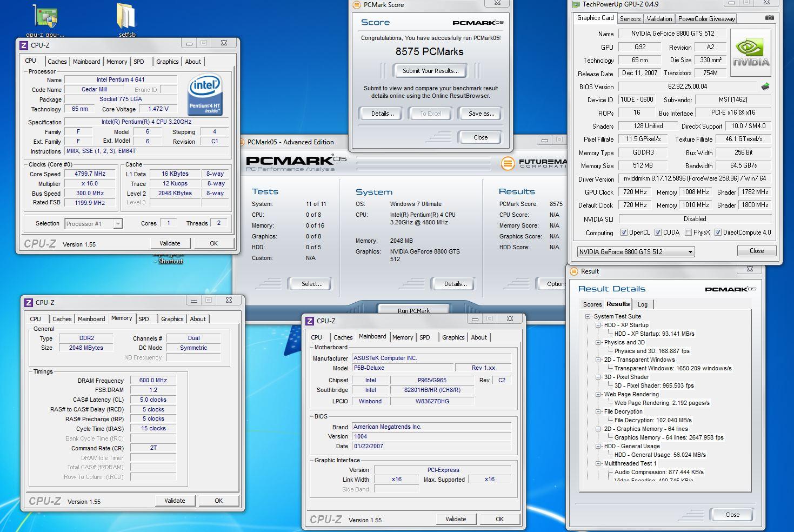Open the GeForce 8800 GTS 512 dropdown

click(x=636, y=252)
